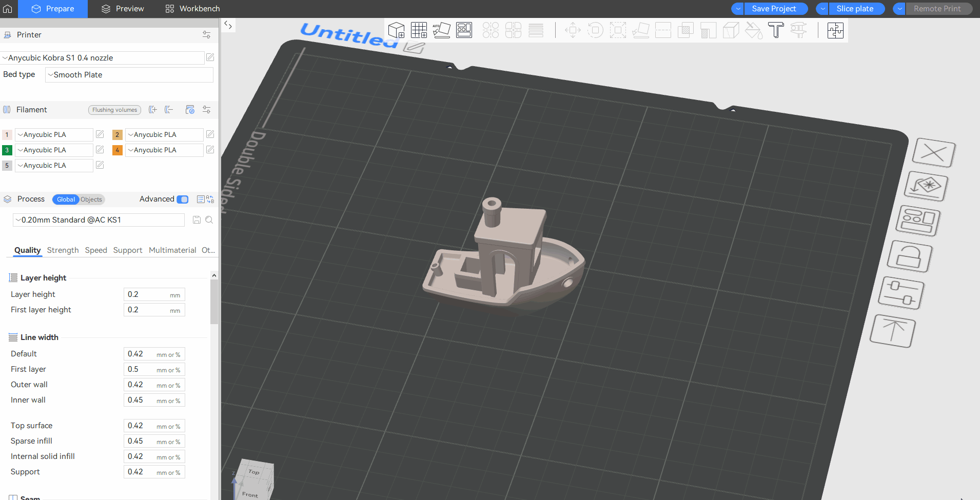The width and height of the screenshot is (980, 500).
Task: Open the Support settings tab
Action: (x=128, y=250)
